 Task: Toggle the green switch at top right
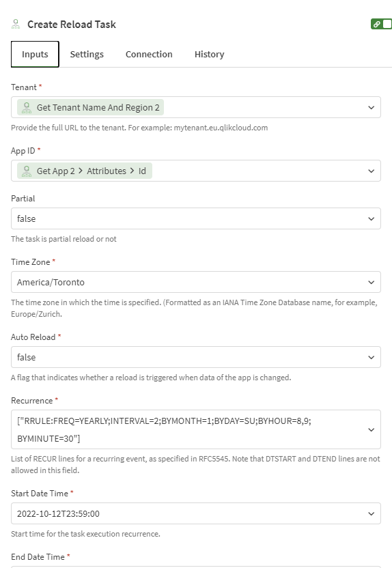click(x=381, y=25)
